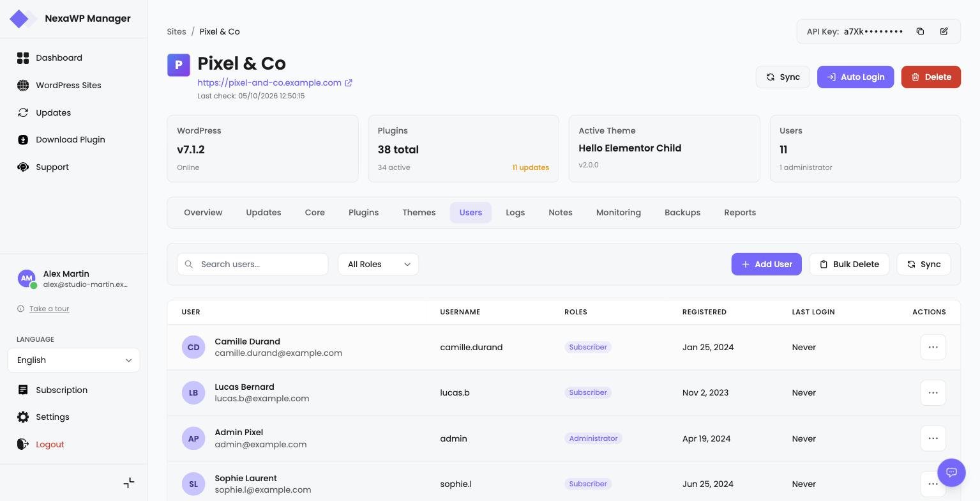Copy the API key
The image size is (980, 501).
coord(920,31)
